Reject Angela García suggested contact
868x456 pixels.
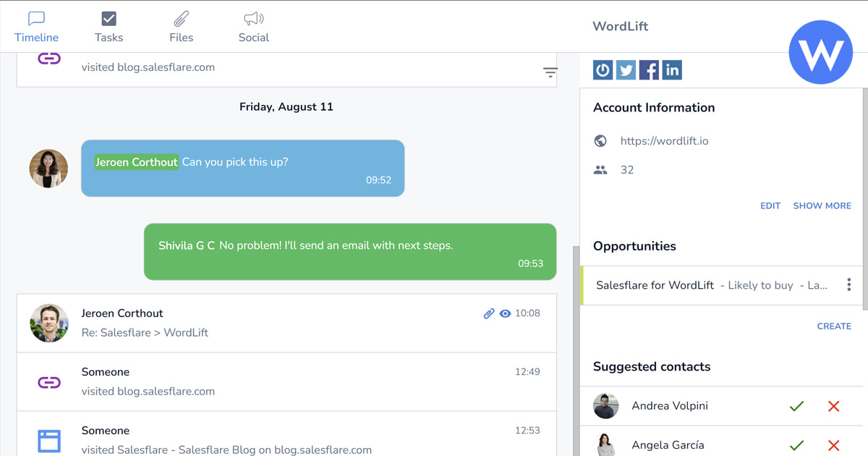pos(833,445)
